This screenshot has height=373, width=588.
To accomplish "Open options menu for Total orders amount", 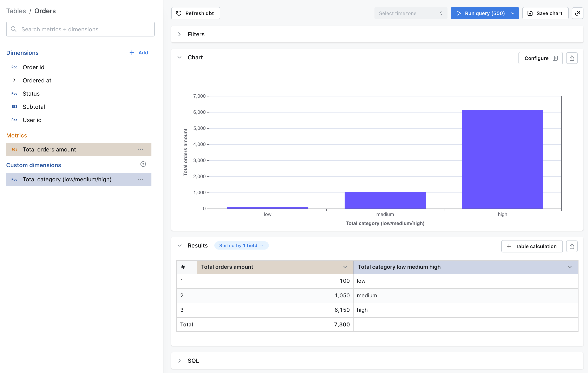I will [x=141, y=149].
